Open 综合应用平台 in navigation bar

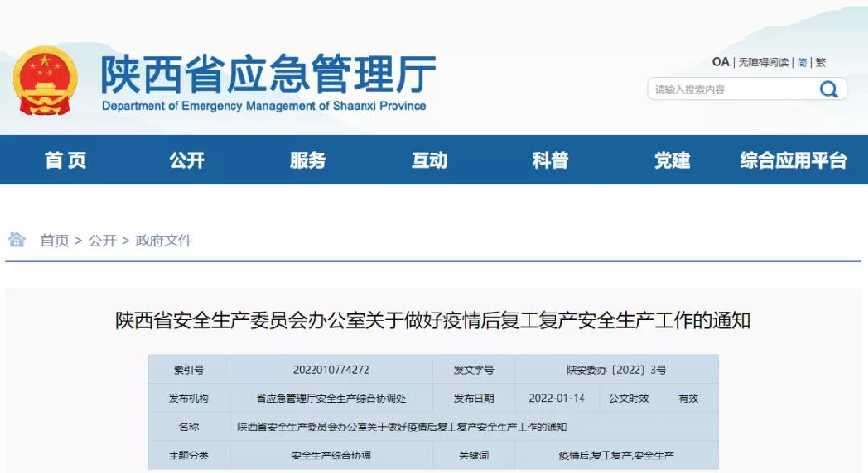pyautogui.click(x=793, y=160)
